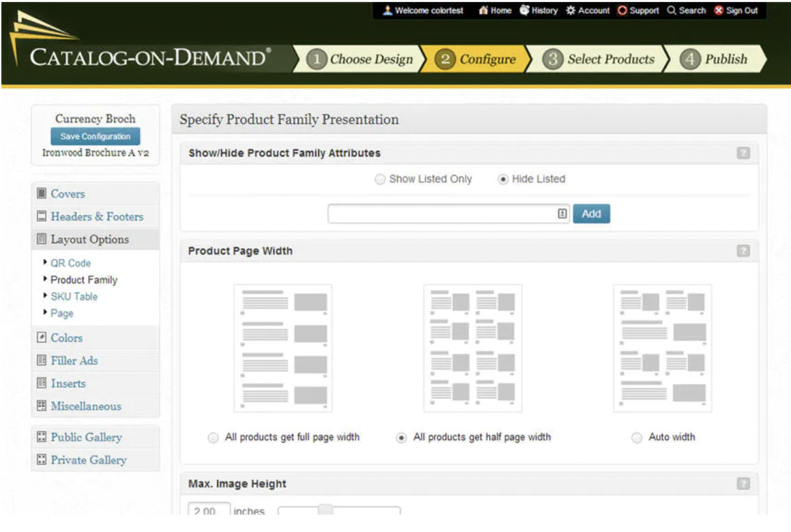Screen dimensions: 791x532
Task: Open the Inserts section
Action: (95, 383)
